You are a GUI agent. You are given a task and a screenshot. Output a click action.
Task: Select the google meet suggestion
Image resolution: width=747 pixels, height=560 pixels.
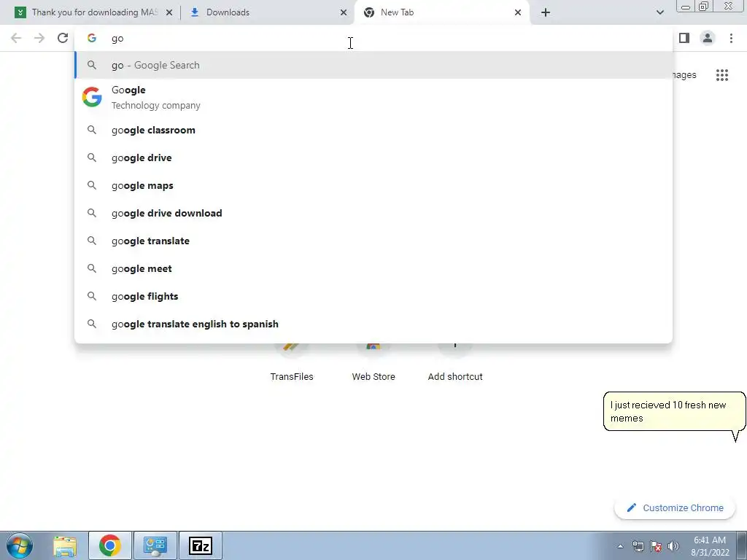373,268
